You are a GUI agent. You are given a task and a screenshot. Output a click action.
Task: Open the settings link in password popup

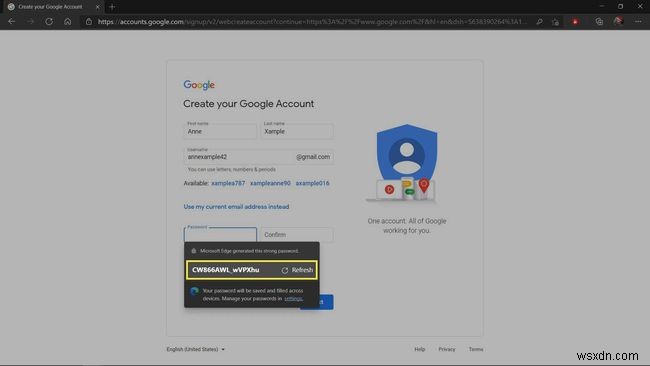293,298
